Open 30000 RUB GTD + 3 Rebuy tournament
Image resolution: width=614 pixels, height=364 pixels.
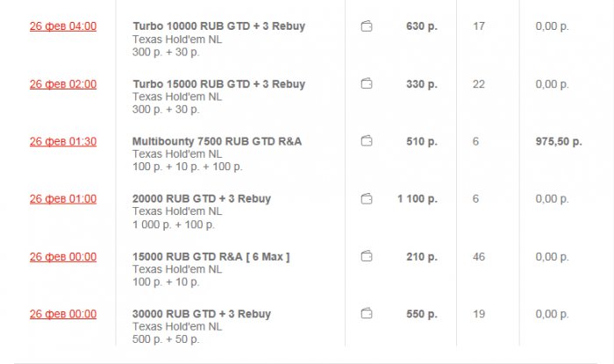coord(201,314)
